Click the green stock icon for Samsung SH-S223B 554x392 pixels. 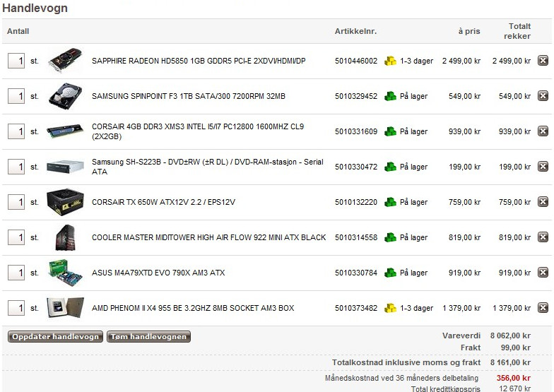pos(390,167)
